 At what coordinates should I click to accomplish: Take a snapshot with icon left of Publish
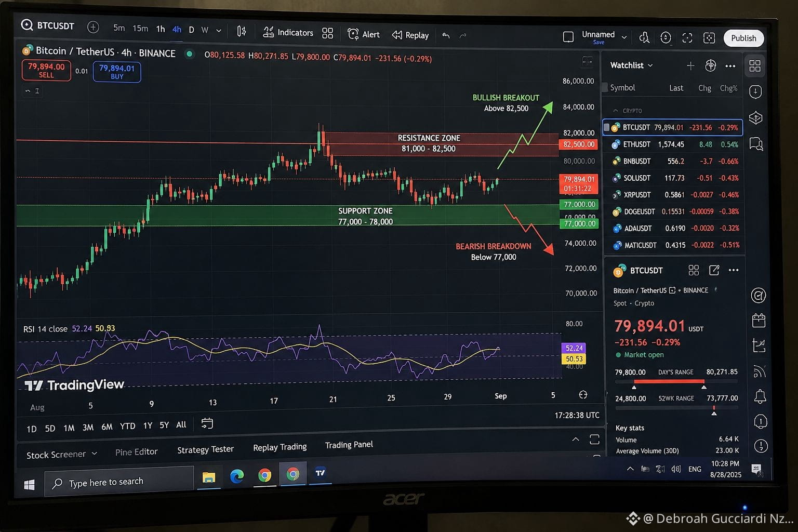click(x=709, y=38)
